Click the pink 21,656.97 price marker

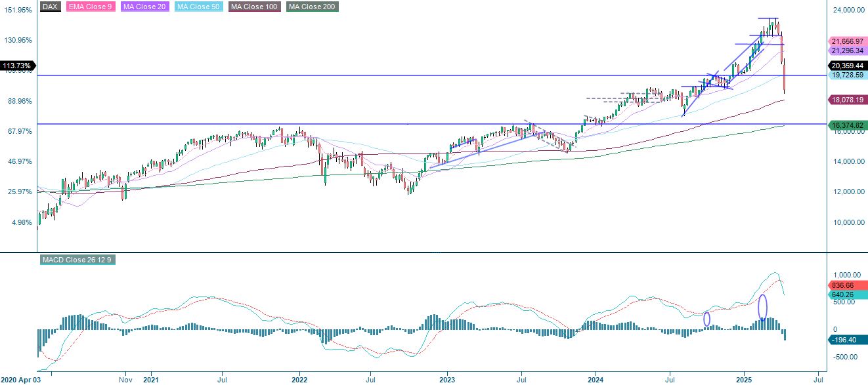846,41
